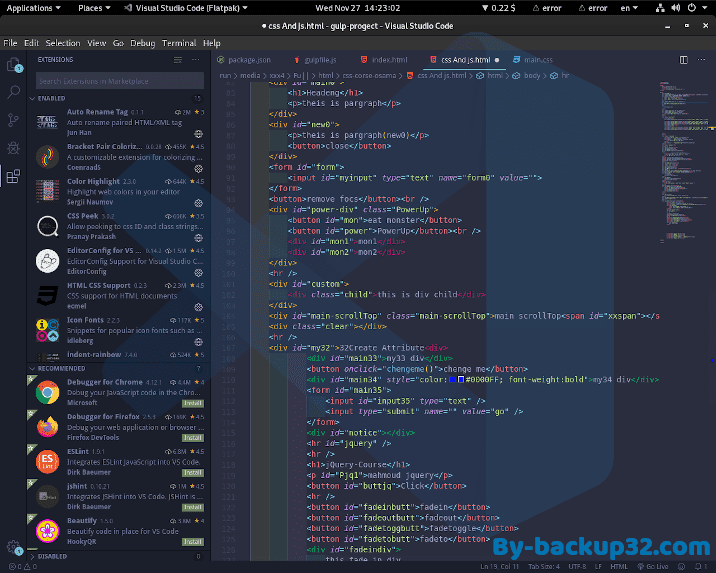Open manage gear for Color Highlight
The height and width of the screenshot is (573, 716).
[199, 203]
